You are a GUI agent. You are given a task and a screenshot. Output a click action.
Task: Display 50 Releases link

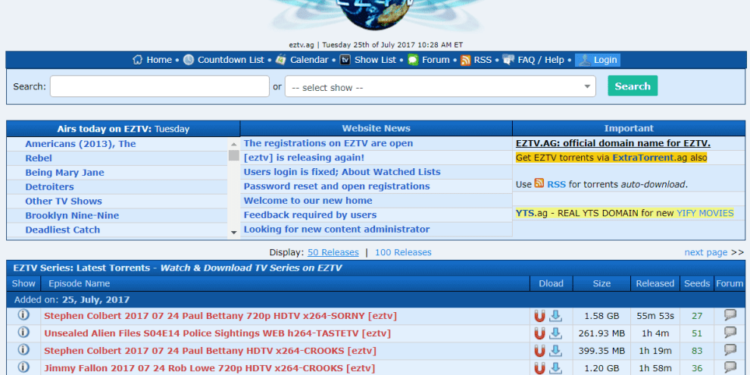(333, 252)
